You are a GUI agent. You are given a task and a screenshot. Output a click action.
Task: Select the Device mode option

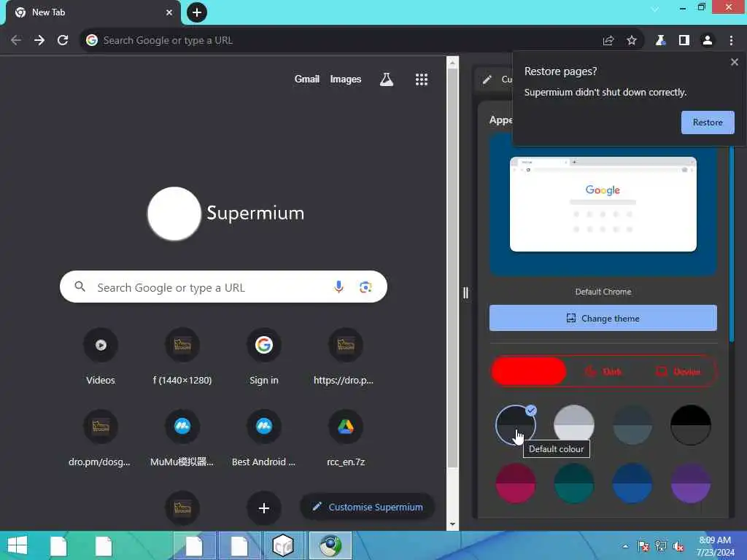tap(678, 371)
